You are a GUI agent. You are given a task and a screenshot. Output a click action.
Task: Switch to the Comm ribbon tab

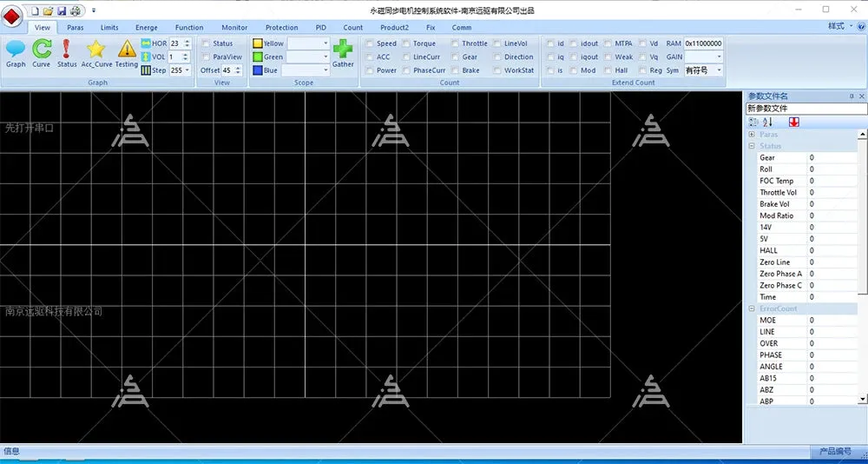point(462,27)
